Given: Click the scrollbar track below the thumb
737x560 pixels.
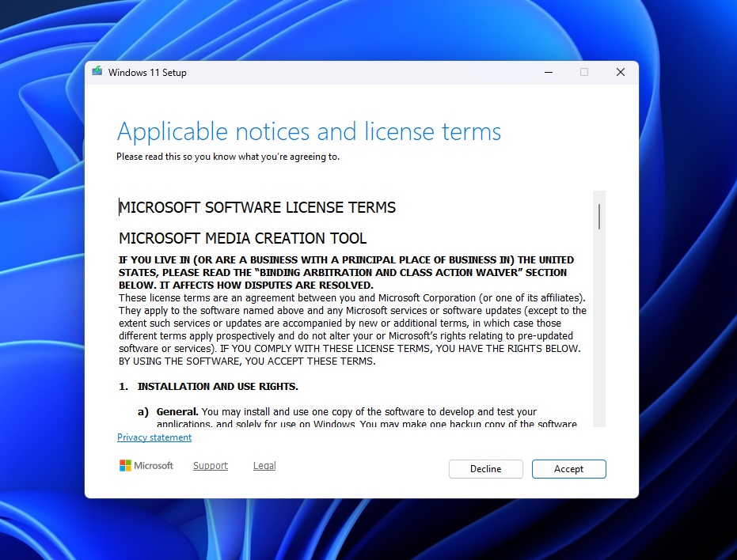Looking at the screenshot, I should (599, 332).
